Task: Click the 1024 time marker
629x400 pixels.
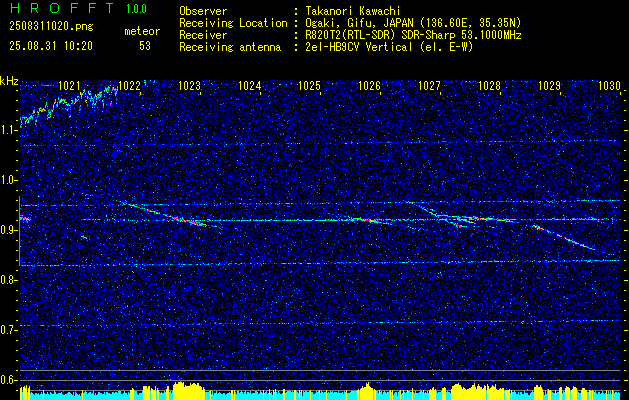Action: pos(250,85)
